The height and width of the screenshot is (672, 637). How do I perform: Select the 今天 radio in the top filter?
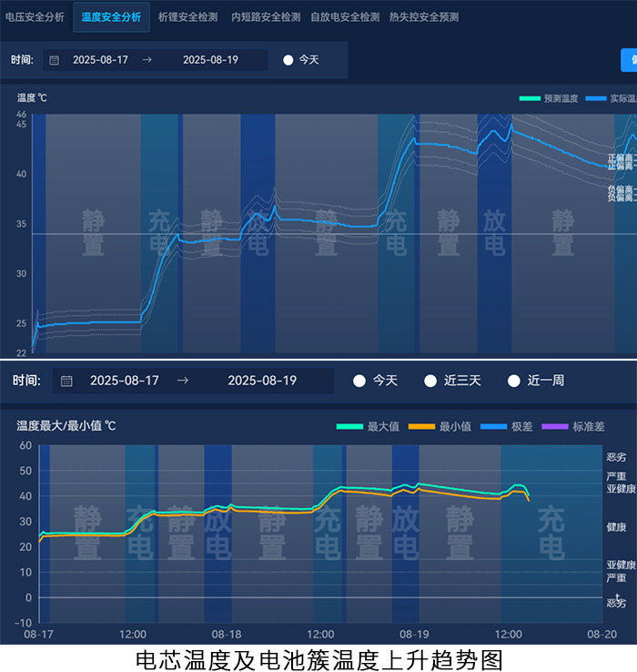coord(288,60)
